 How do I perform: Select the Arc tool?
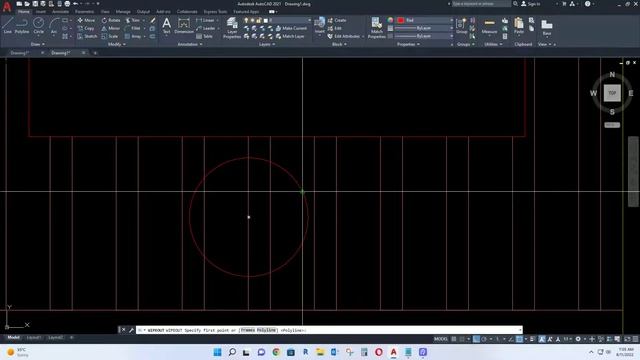(x=54, y=25)
